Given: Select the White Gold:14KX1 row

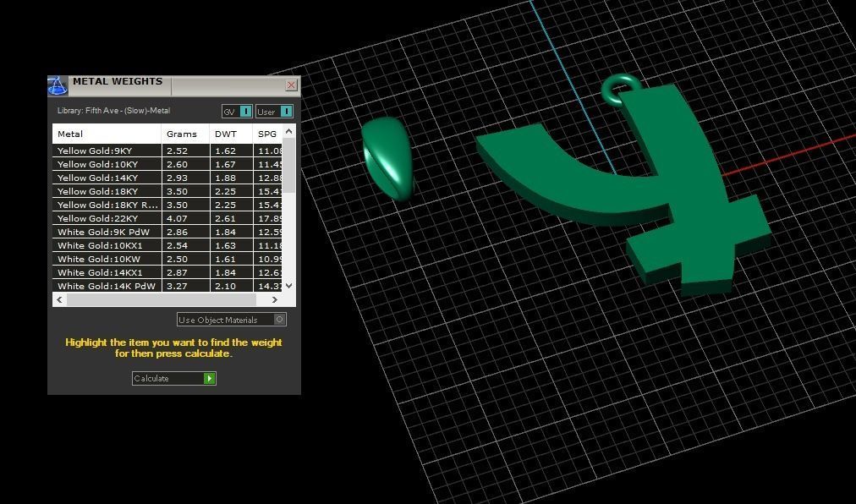Looking at the screenshot, I should [x=167, y=272].
